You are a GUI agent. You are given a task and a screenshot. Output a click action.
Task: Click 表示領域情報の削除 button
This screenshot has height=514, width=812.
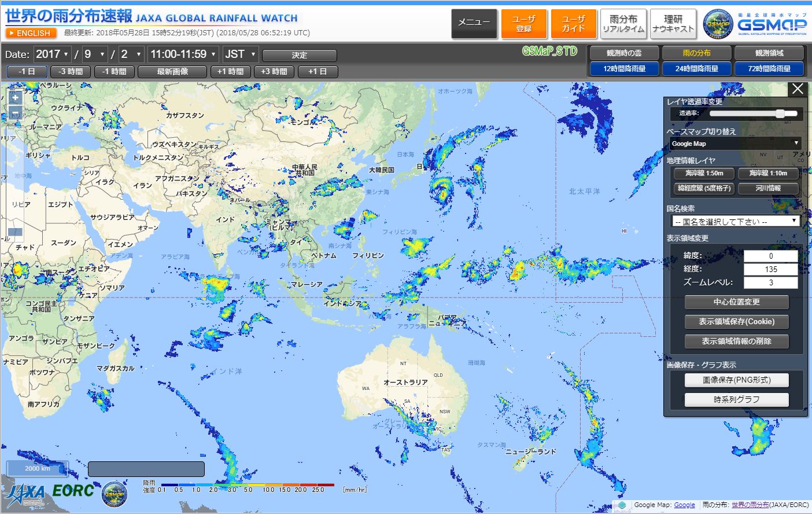736,342
